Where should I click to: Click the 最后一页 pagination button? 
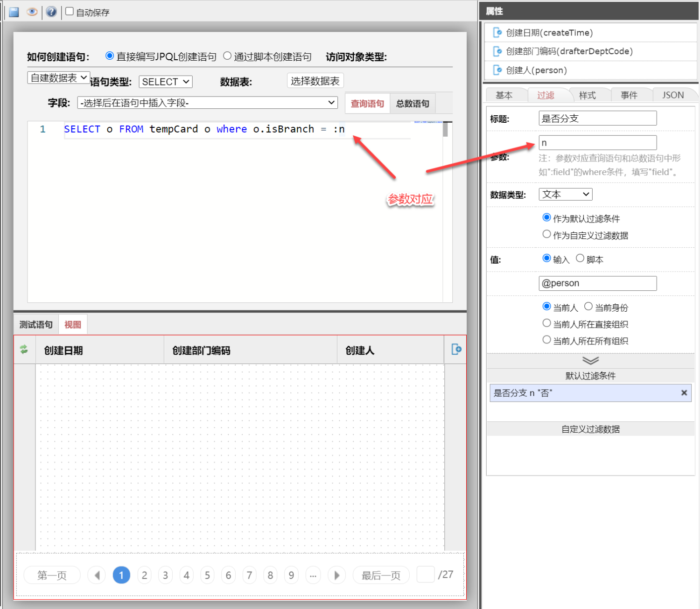[381, 575]
